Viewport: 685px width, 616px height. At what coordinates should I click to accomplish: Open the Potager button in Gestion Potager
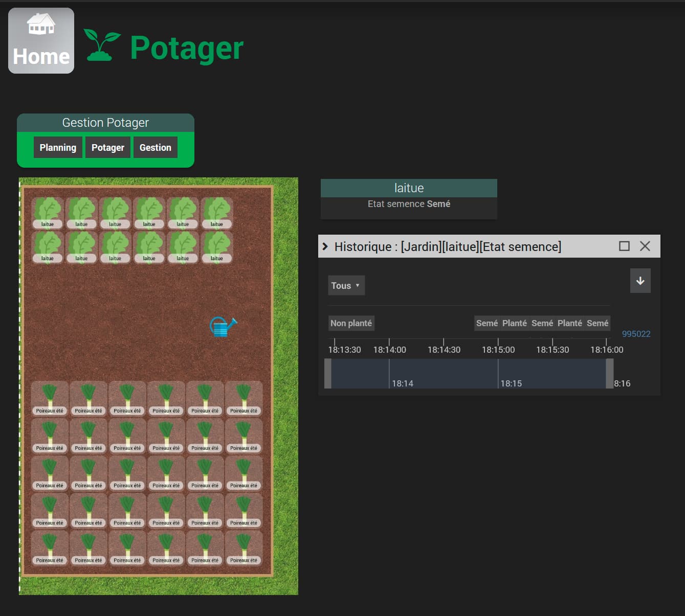[108, 147]
